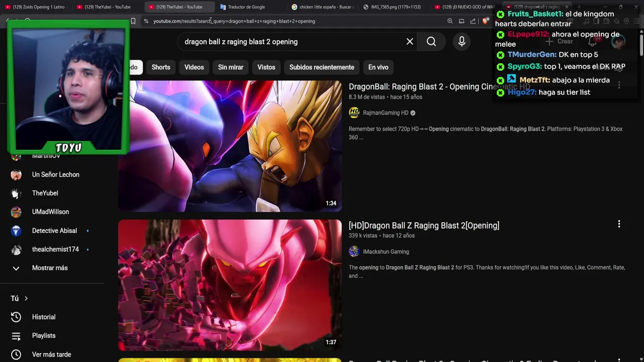Click the TheYubel avatar in subscriptions list
The width and height of the screenshot is (644, 362).
pos(16,193)
